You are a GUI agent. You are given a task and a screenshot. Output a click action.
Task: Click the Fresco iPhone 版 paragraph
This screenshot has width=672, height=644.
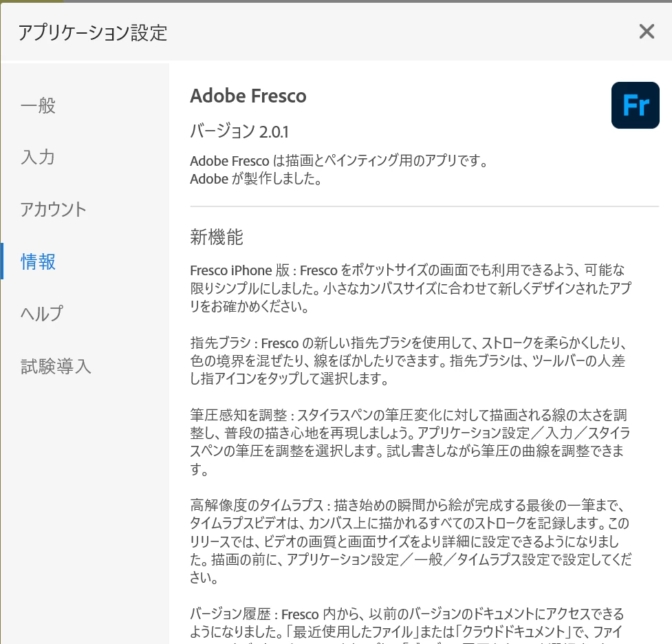(411, 288)
